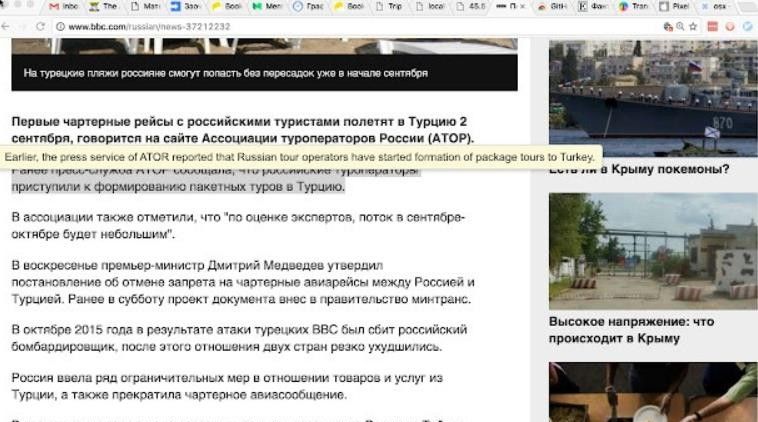The height and width of the screenshot is (422, 758).
Task: Open the translate page icon in address bar
Action: [668, 27]
